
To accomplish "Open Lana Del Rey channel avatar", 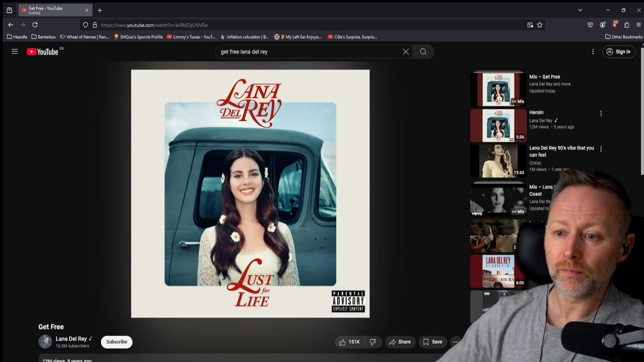I will (45, 342).
